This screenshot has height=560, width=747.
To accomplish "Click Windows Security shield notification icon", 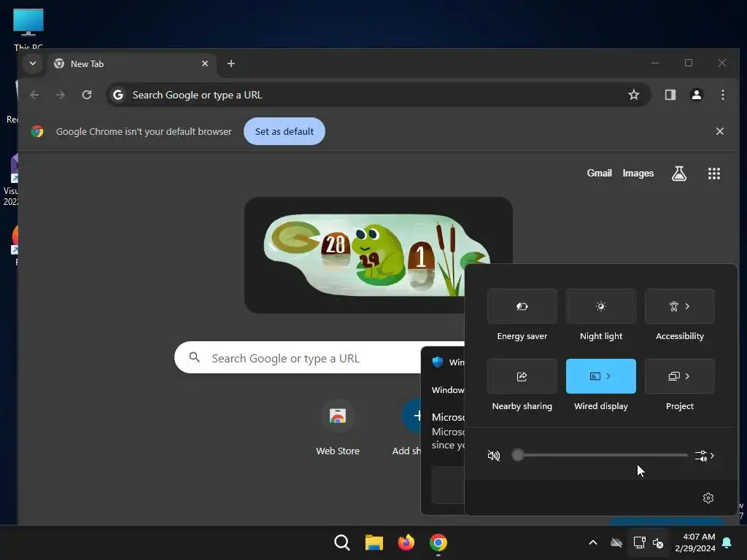I will tap(438, 362).
